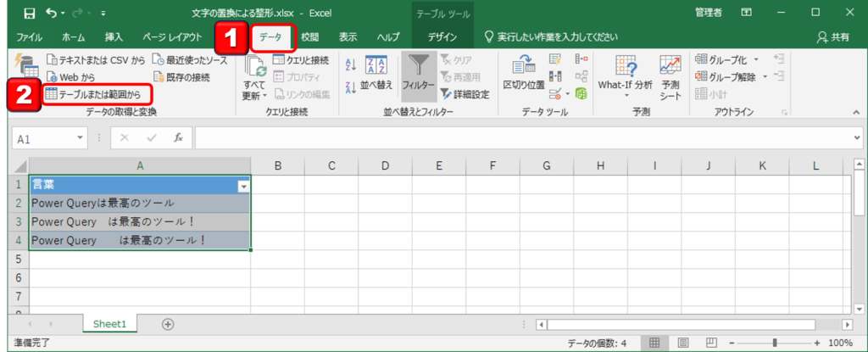Open テーブル ツール デザイン tab

(442, 37)
